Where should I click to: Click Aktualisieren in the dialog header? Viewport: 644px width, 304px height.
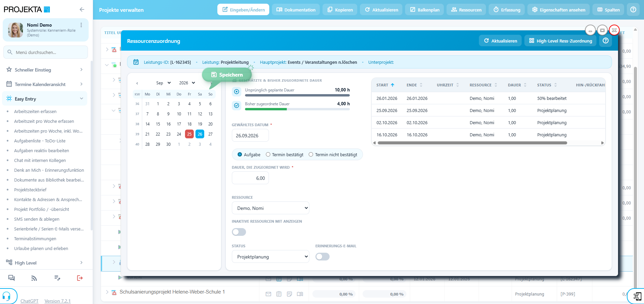coord(500,41)
